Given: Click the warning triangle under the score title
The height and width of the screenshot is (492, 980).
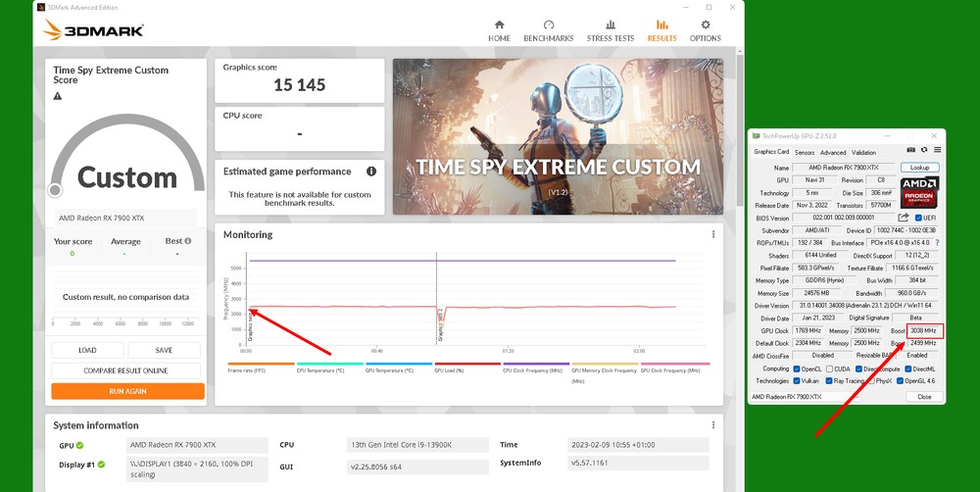Looking at the screenshot, I should (x=58, y=96).
